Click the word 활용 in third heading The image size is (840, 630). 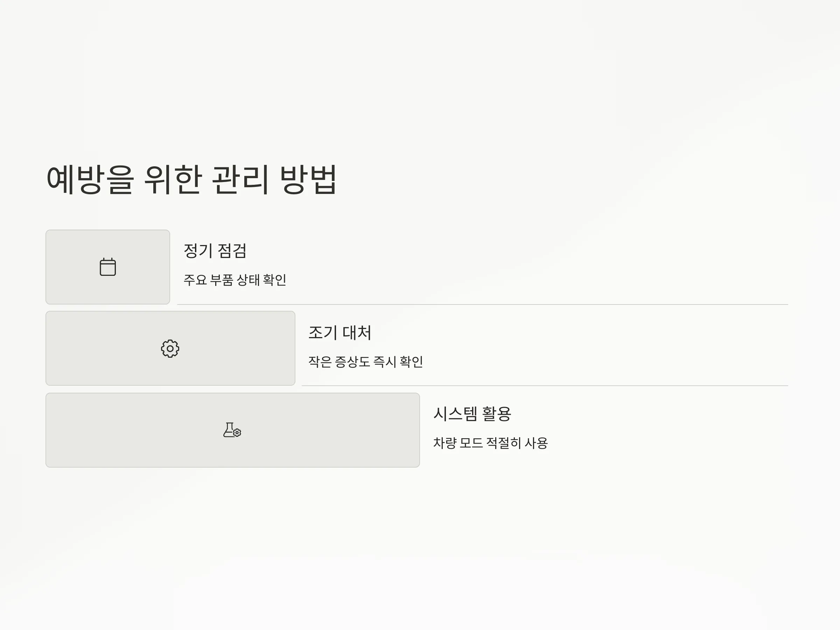(496, 414)
